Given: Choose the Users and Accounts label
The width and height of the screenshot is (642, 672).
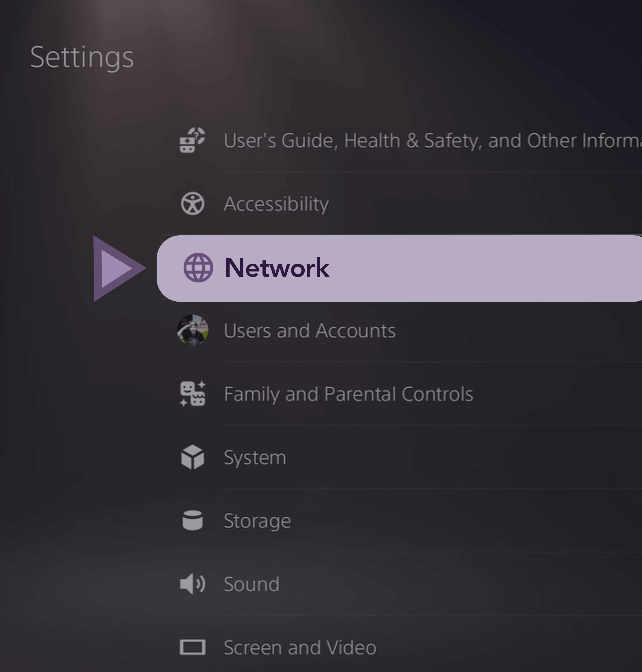Looking at the screenshot, I should (x=310, y=331).
